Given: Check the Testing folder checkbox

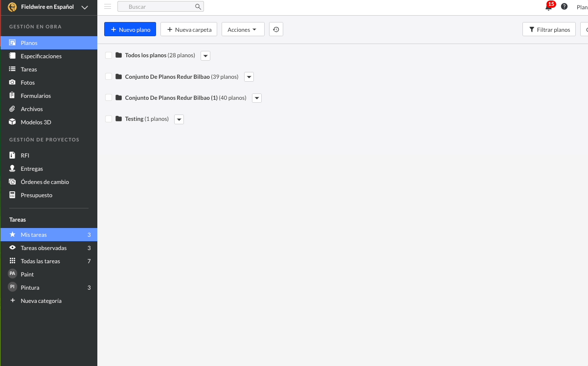Looking at the screenshot, I should (109, 119).
